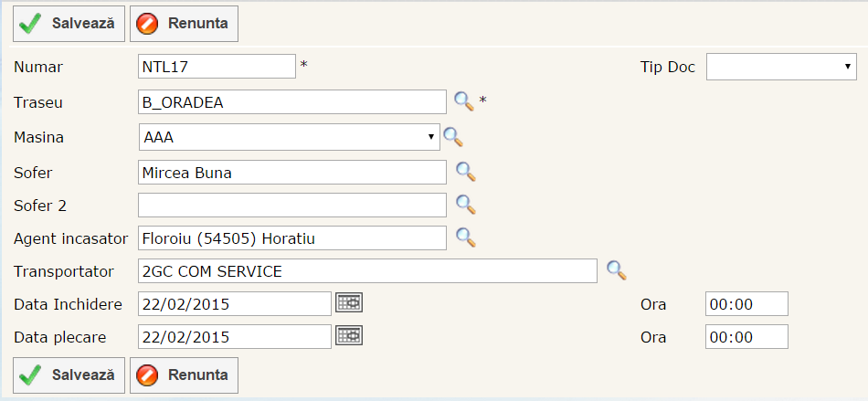Expand the Masina dropdown showing AAA
Viewport: 868px width, 401px height.
tap(289, 137)
